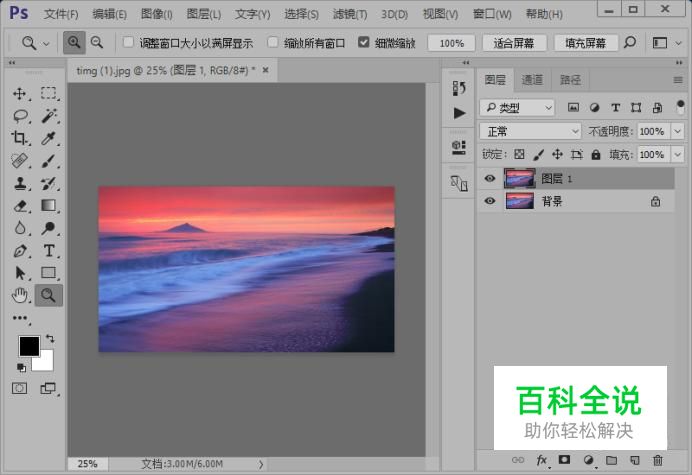Image resolution: width=692 pixels, height=475 pixels.
Task: Toggle lock image pixels brush icon
Action: coord(538,155)
